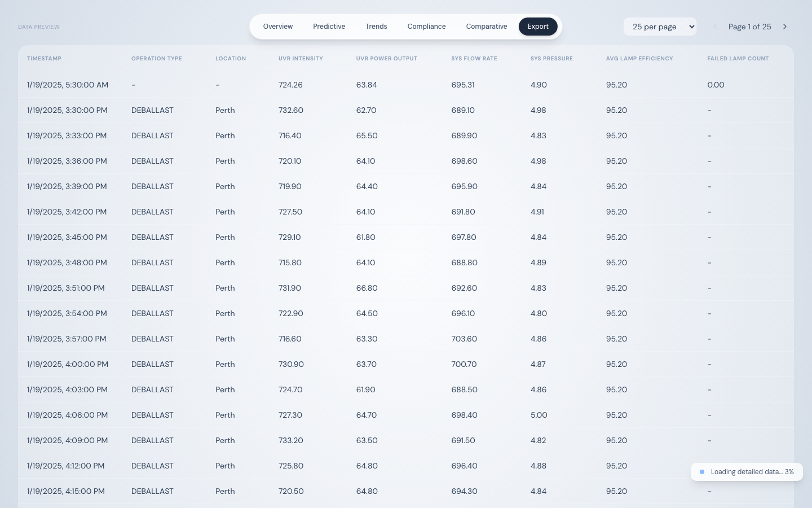Click power output value 65.50

pos(367,135)
